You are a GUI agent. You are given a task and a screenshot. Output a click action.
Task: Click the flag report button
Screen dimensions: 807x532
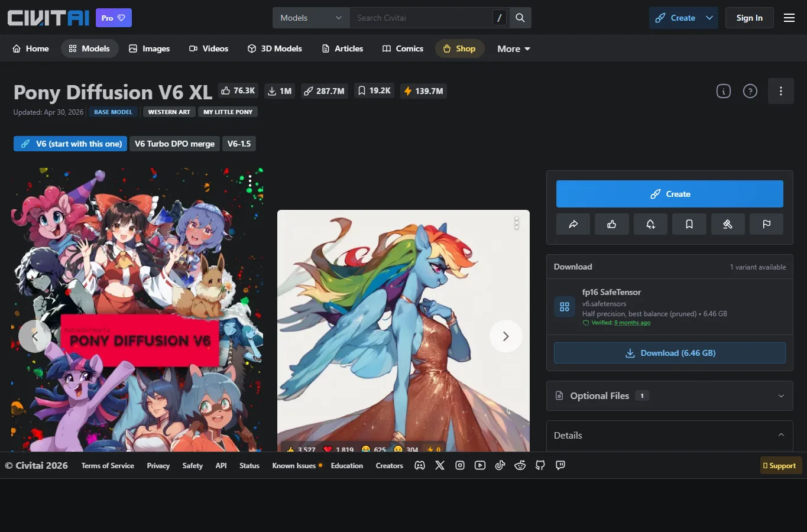pyautogui.click(x=767, y=224)
